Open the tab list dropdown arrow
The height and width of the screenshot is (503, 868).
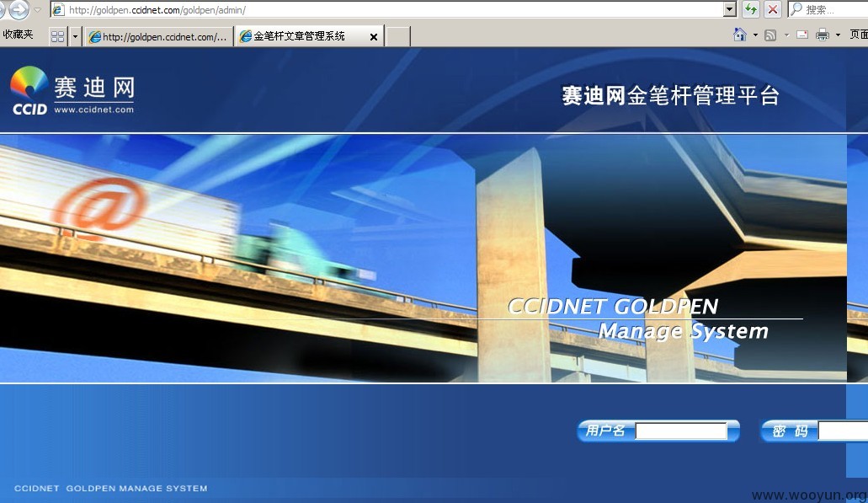75,36
